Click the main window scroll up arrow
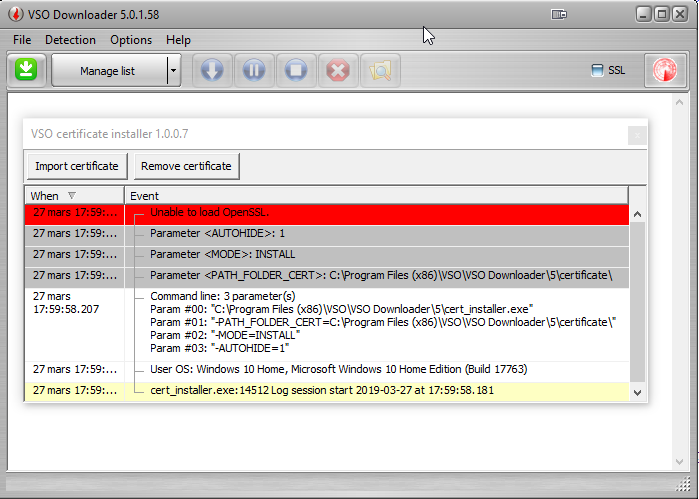This screenshot has height=499, width=699. tap(679, 103)
